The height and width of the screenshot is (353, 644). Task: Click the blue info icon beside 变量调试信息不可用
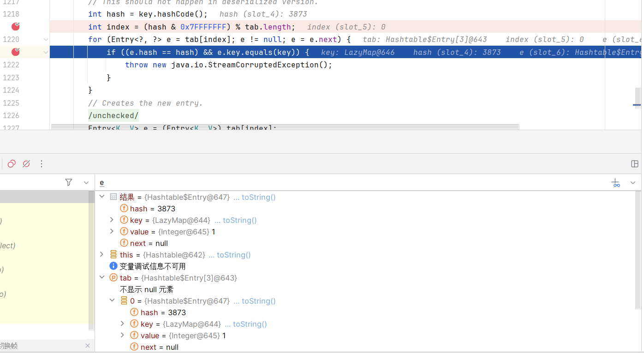[113, 266]
